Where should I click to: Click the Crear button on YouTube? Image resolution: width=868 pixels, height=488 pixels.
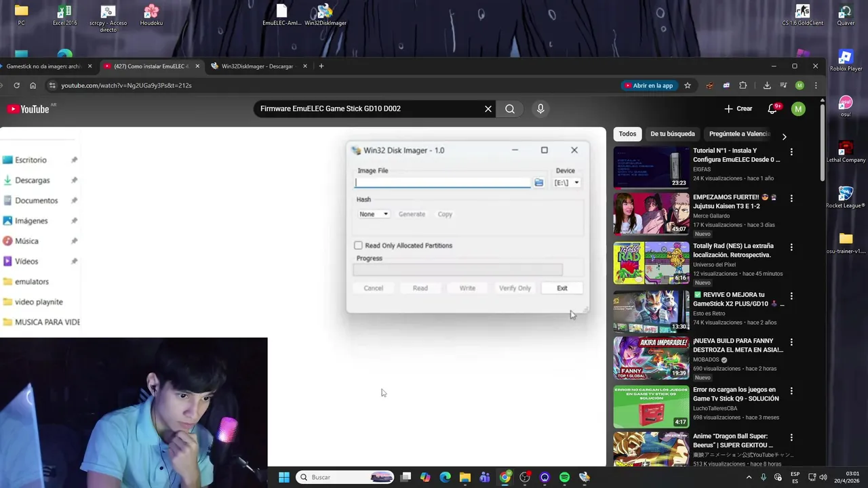point(738,108)
